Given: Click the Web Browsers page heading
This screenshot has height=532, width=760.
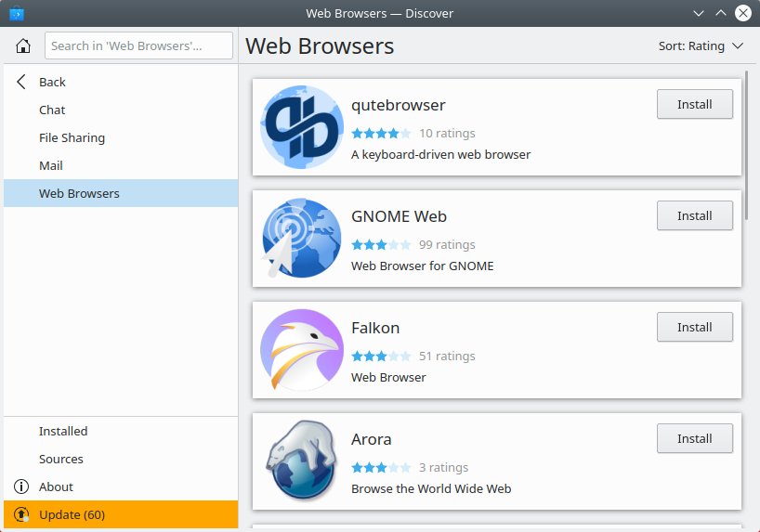Looking at the screenshot, I should coord(320,46).
